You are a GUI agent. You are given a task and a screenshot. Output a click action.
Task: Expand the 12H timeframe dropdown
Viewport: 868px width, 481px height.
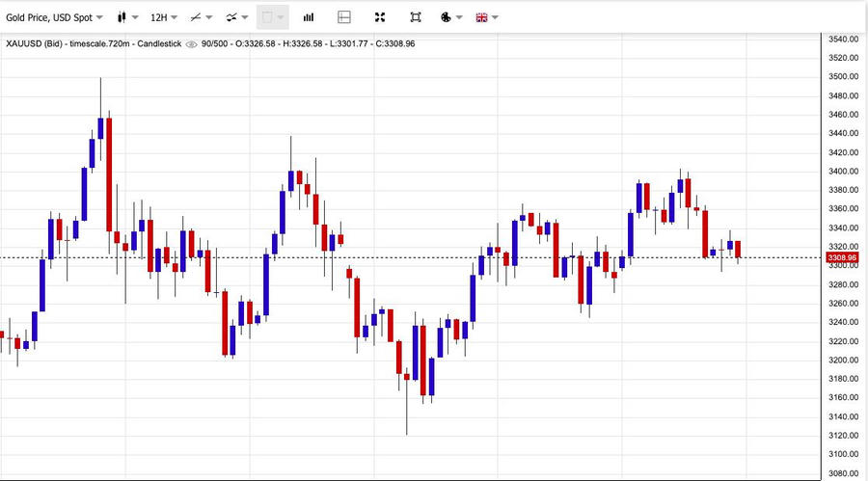pyautogui.click(x=164, y=17)
